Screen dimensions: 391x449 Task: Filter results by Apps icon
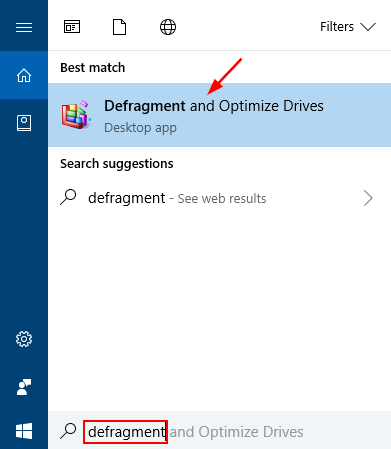pyautogui.click(x=72, y=27)
